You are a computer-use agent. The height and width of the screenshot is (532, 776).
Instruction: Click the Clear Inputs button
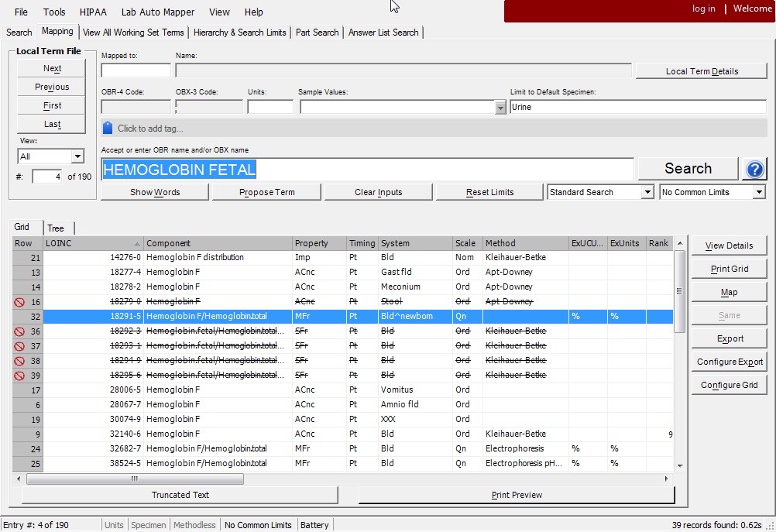click(378, 192)
